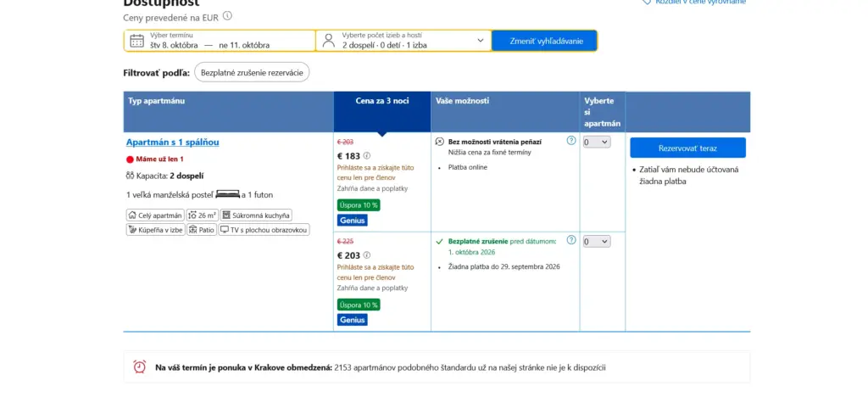Click 'Zatiaľ vám nebude účtovaná žiadna platba' text
Screen dimensions: 868x397
[689, 176]
